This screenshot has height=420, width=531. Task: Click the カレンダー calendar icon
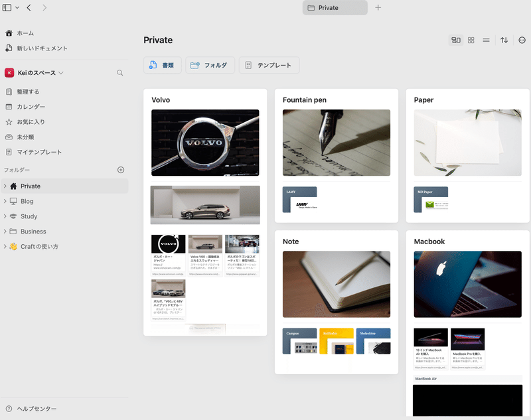(9, 107)
